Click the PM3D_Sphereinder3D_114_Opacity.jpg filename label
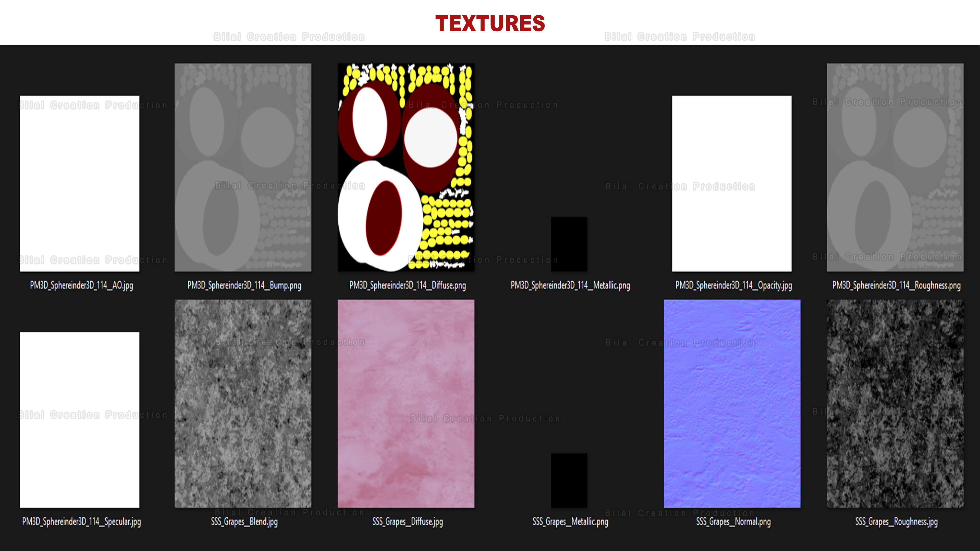This screenshot has width=980, height=551. (733, 285)
